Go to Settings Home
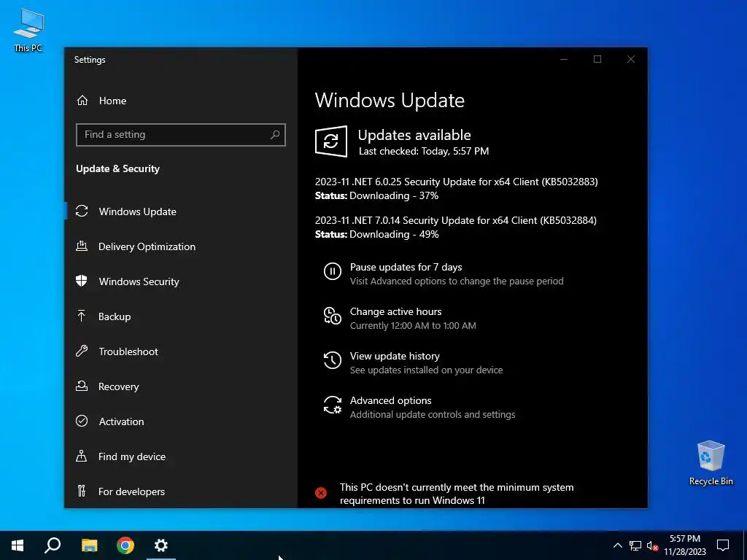 click(x=112, y=101)
